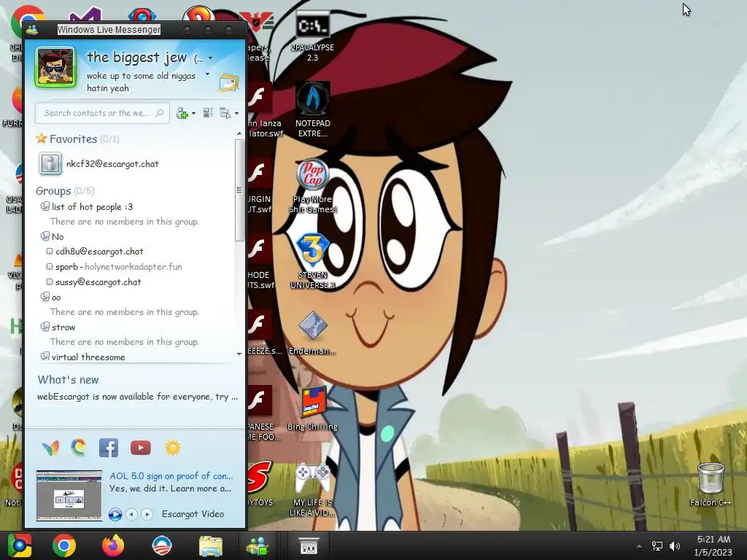Collapse the Groups section header

[65, 191]
